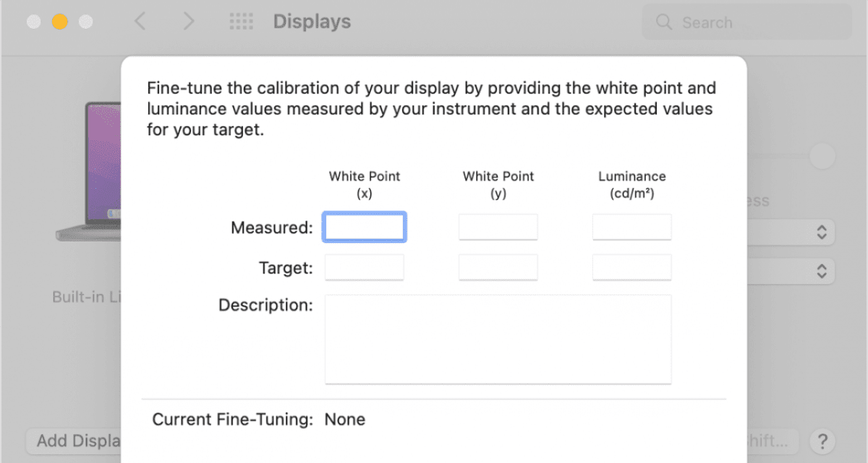Image resolution: width=868 pixels, height=463 pixels.
Task: Open the Show All preferences grid icon
Action: (x=241, y=22)
